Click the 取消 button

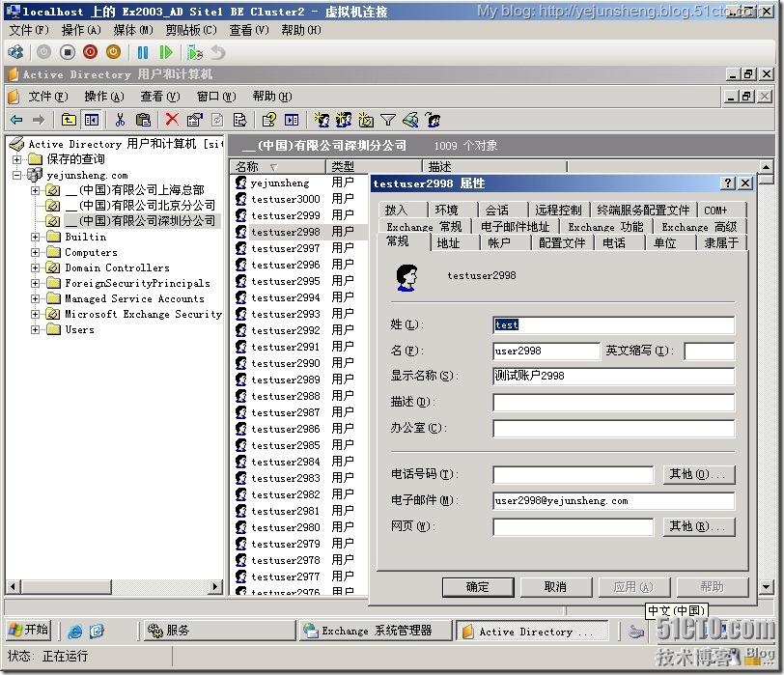[555, 587]
